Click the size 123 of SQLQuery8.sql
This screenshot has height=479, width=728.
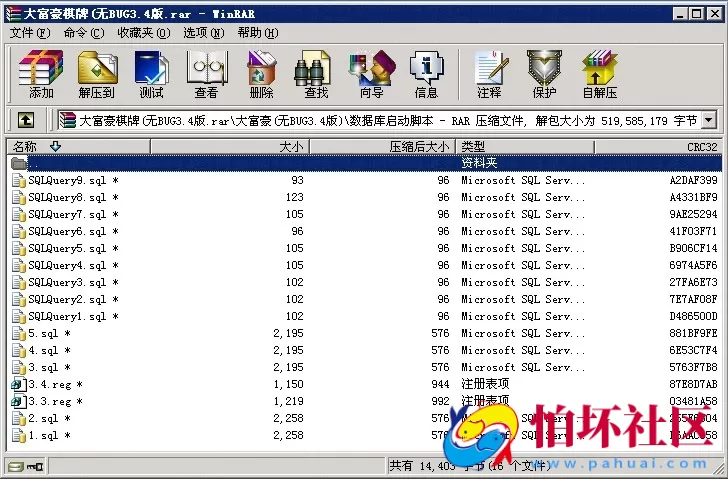[294, 197]
